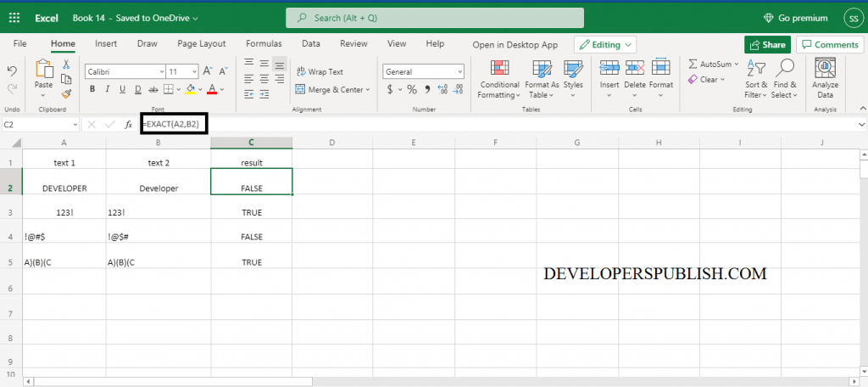Increase font size with the A-up icon

click(x=208, y=71)
